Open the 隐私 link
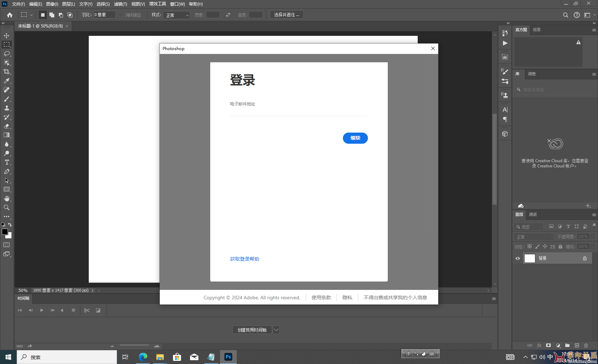The height and width of the screenshot is (364, 598). 347,298
